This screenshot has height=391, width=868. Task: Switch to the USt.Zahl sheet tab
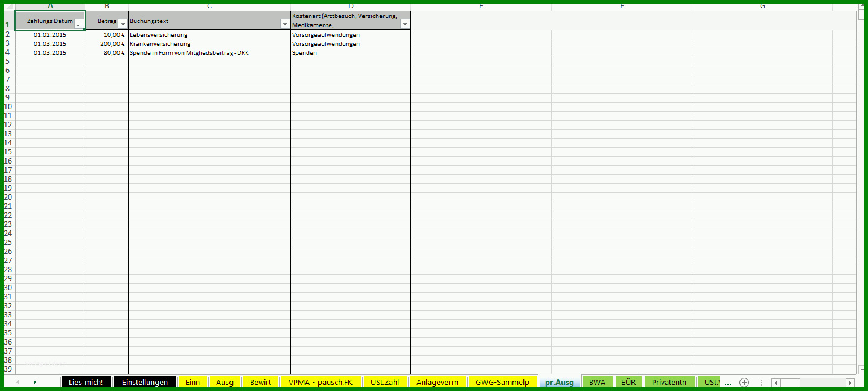(385, 382)
